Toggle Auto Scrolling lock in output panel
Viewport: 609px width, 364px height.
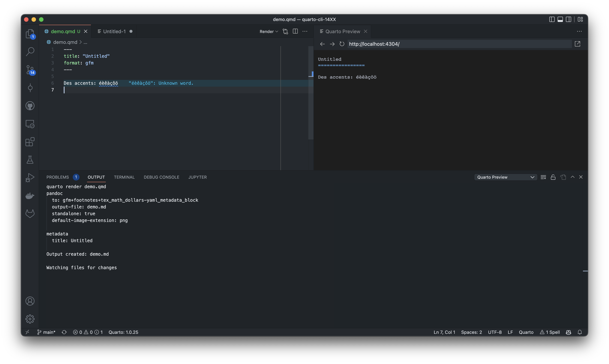pos(553,177)
